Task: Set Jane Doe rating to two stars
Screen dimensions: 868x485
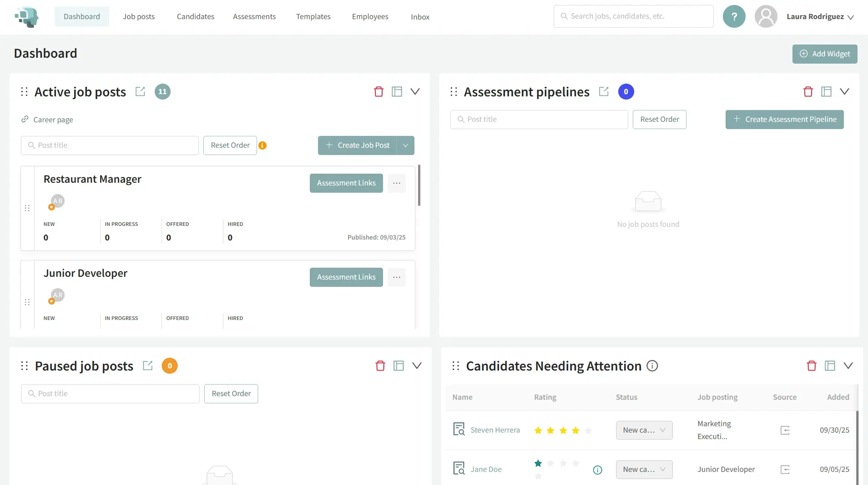Action: [x=550, y=464]
